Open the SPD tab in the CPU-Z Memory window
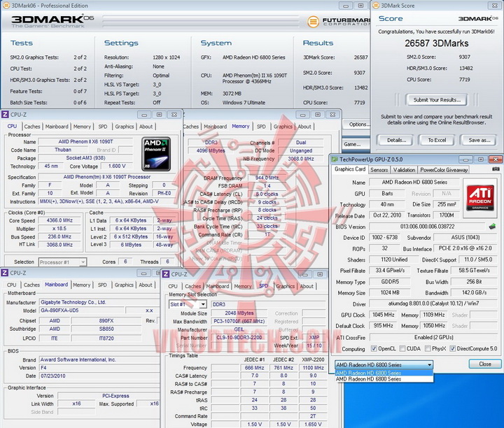This screenshot has width=504, height=428. (x=261, y=127)
